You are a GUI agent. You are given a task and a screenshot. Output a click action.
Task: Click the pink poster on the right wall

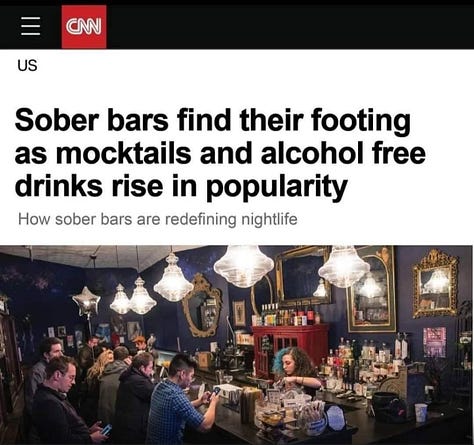(434, 342)
